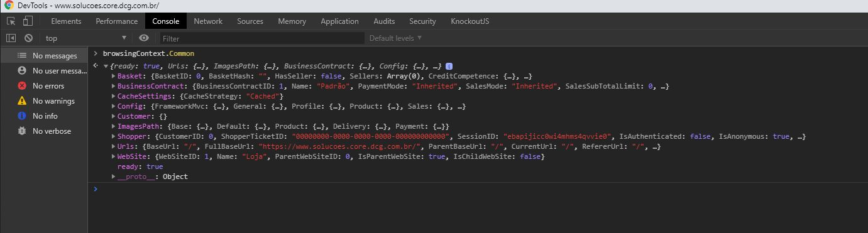Expand the Customer property
The image size is (868, 233).
tap(114, 116)
